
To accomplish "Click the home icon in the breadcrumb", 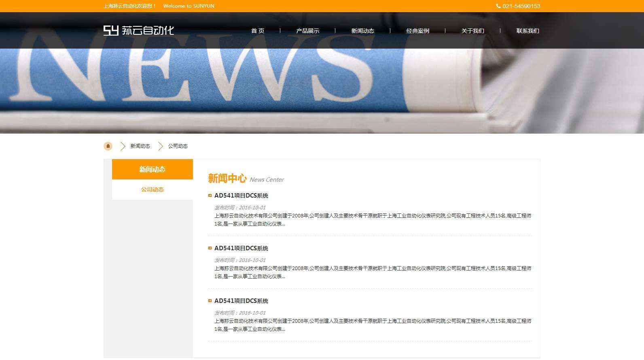I will (108, 146).
